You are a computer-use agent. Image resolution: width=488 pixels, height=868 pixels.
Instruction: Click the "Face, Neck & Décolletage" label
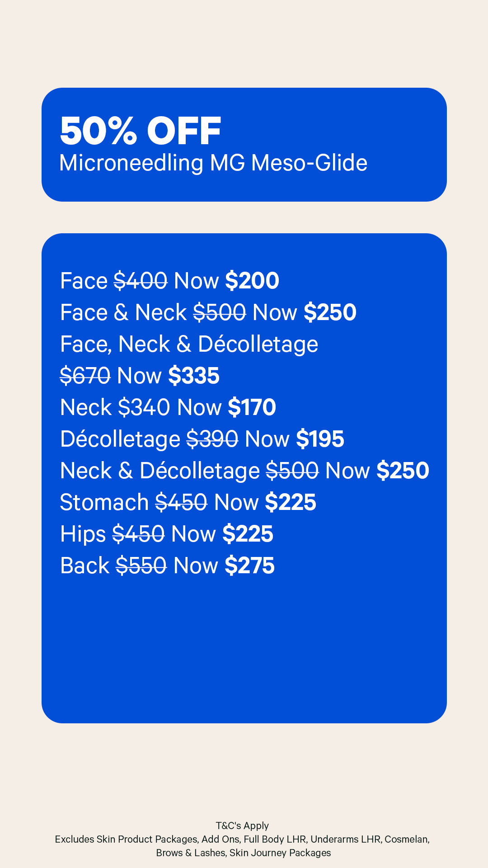point(189,344)
